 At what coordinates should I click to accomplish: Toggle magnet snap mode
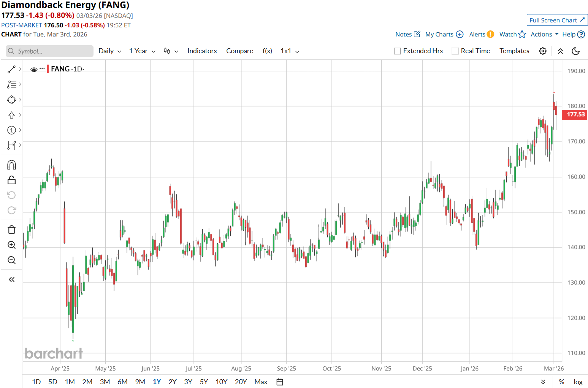click(x=11, y=165)
